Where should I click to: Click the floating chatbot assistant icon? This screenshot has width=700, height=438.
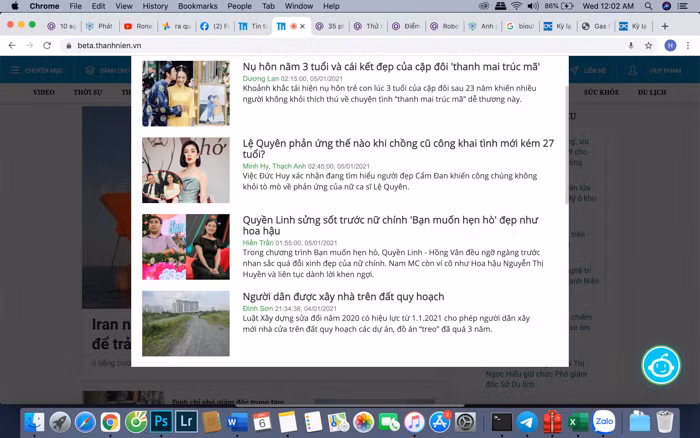coord(660,365)
